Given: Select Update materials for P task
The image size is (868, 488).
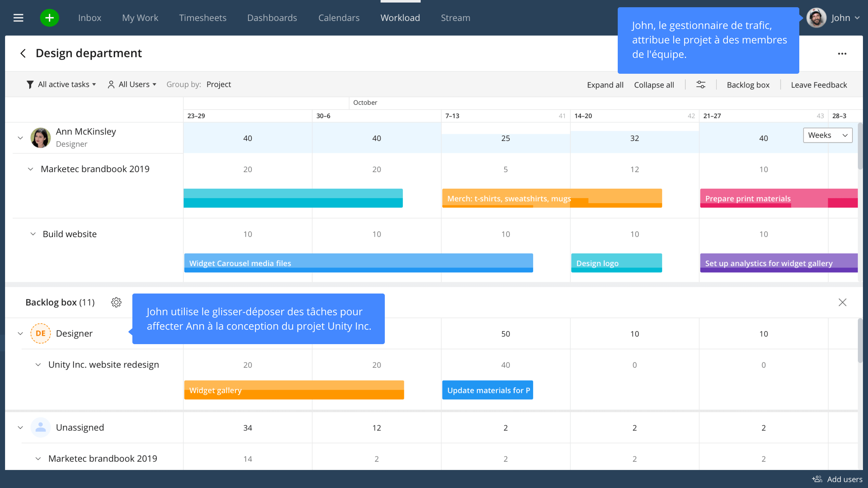Looking at the screenshot, I should pos(488,390).
